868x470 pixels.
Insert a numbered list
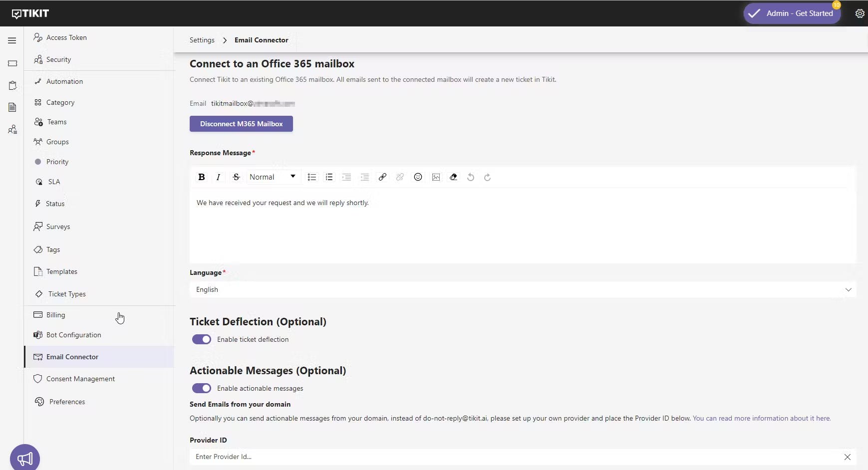329,177
